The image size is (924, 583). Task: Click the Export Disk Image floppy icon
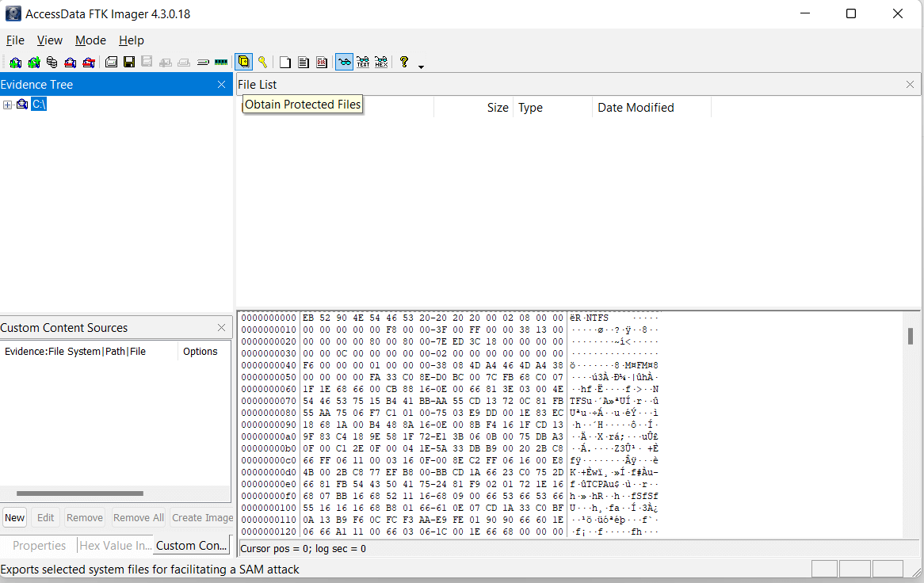point(129,62)
